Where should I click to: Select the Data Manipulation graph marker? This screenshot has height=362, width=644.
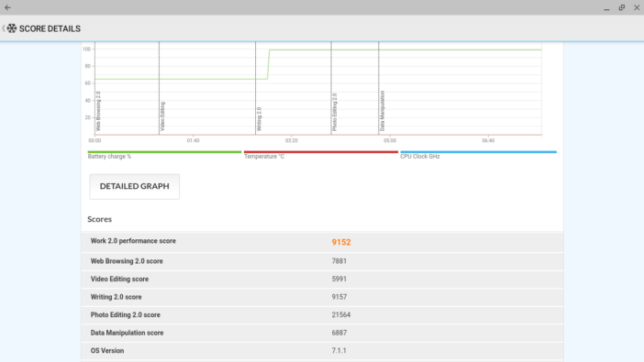pyautogui.click(x=382, y=111)
